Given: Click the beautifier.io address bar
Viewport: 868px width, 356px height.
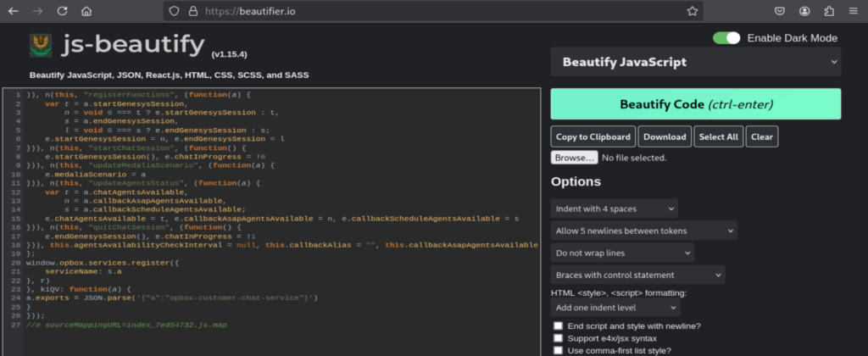Looking at the screenshot, I should [x=433, y=11].
